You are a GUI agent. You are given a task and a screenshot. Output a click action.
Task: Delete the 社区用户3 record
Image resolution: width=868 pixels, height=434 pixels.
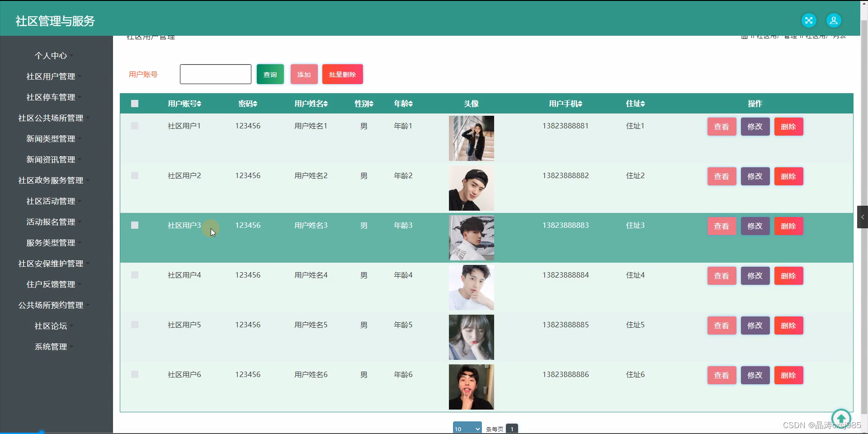(x=788, y=226)
